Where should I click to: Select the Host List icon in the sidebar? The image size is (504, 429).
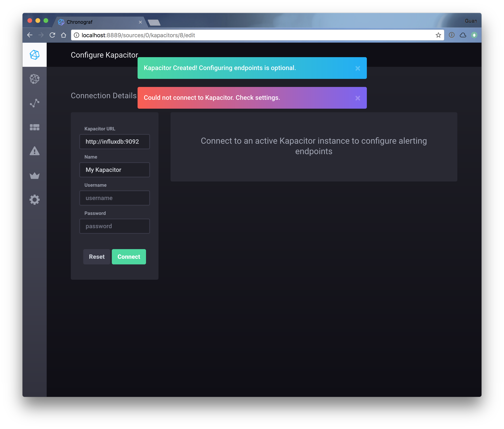point(34,79)
